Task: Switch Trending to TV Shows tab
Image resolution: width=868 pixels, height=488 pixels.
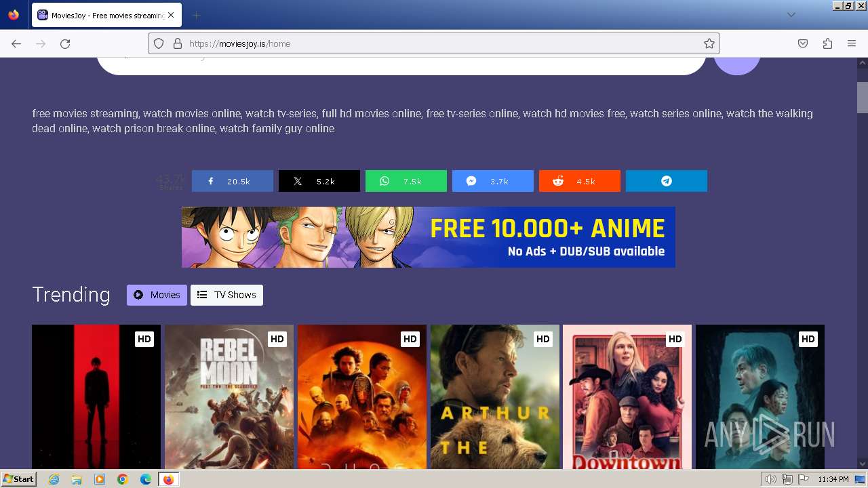Action: 226,295
